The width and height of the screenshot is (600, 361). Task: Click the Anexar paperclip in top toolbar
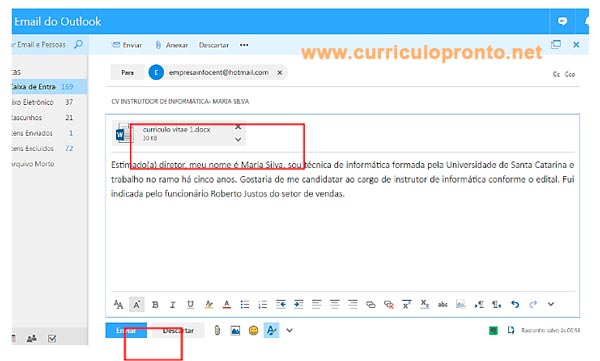[158, 45]
